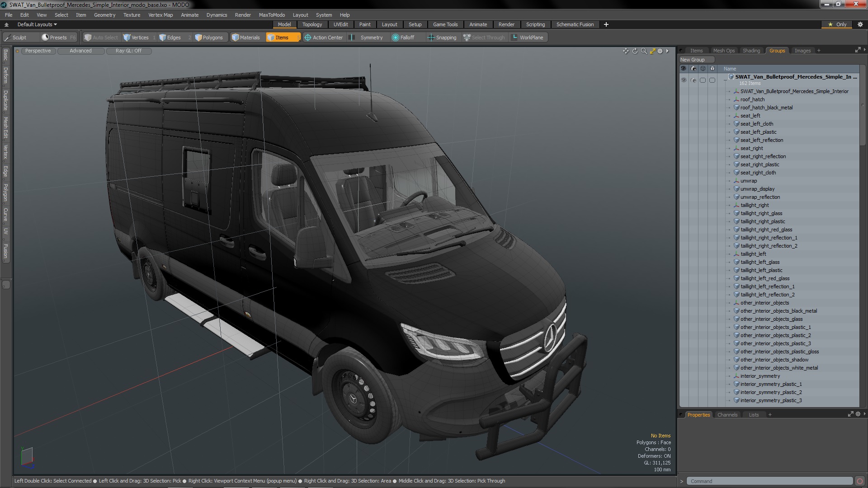
Task: Tick the first checkbox in SWAT_Van group row
Action: [x=703, y=80]
